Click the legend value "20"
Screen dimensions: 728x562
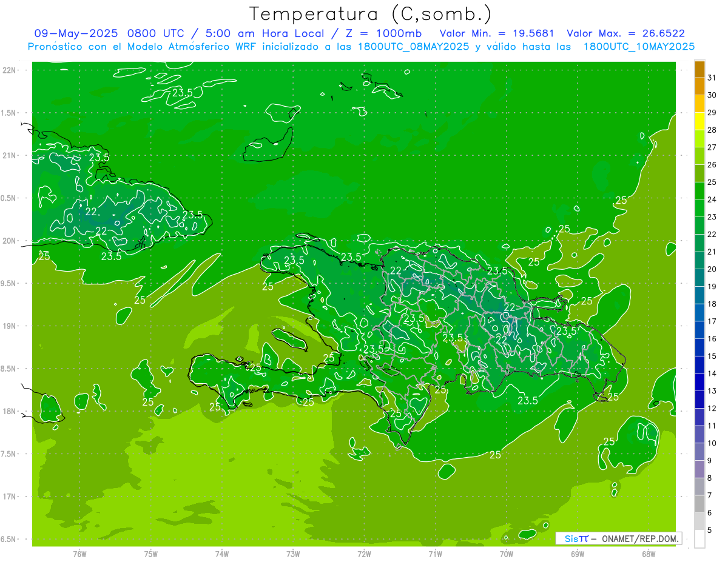click(712, 269)
